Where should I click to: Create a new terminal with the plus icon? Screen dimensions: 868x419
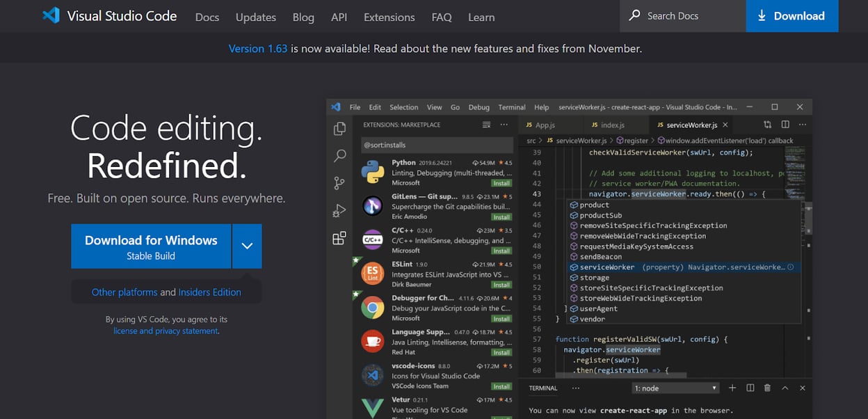pyautogui.click(x=732, y=388)
